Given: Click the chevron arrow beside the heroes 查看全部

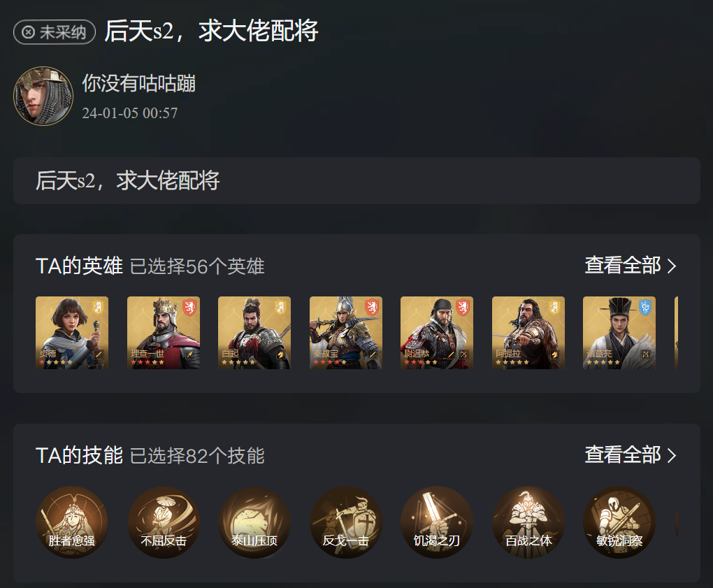Looking at the screenshot, I should coord(672,266).
